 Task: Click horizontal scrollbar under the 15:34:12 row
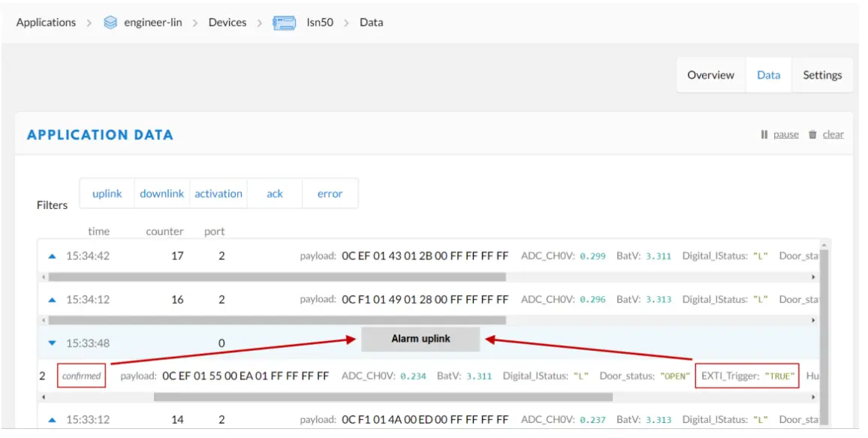pos(277,320)
